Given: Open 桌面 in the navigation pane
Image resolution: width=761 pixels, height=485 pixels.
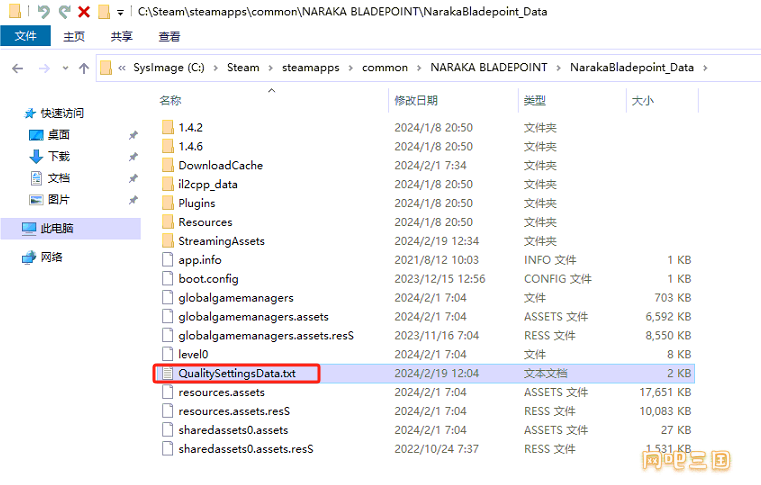Looking at the screenshot, I should pyautogui.click(x=58, y=134).
